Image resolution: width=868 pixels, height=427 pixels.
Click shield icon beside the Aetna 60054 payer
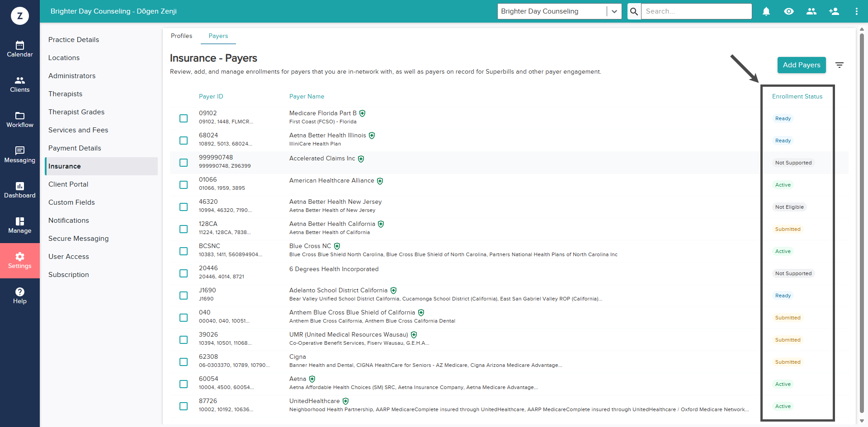pyautogui.click(x=312, y=379)
